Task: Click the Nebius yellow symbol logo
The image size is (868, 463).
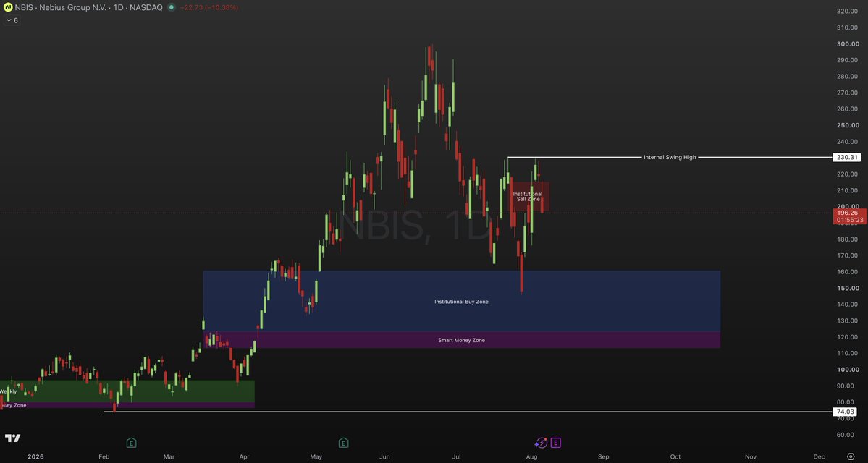Action: (8, 8)
